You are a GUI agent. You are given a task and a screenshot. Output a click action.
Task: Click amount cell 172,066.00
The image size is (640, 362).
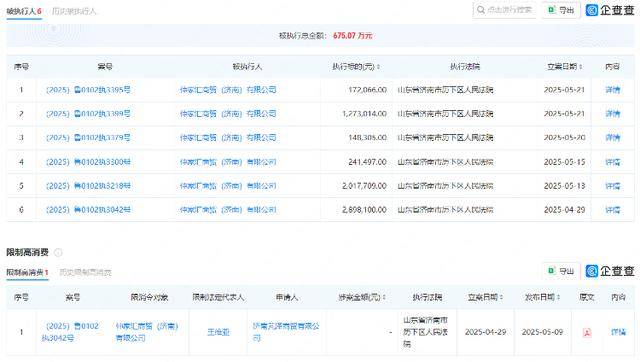(367, 90)
